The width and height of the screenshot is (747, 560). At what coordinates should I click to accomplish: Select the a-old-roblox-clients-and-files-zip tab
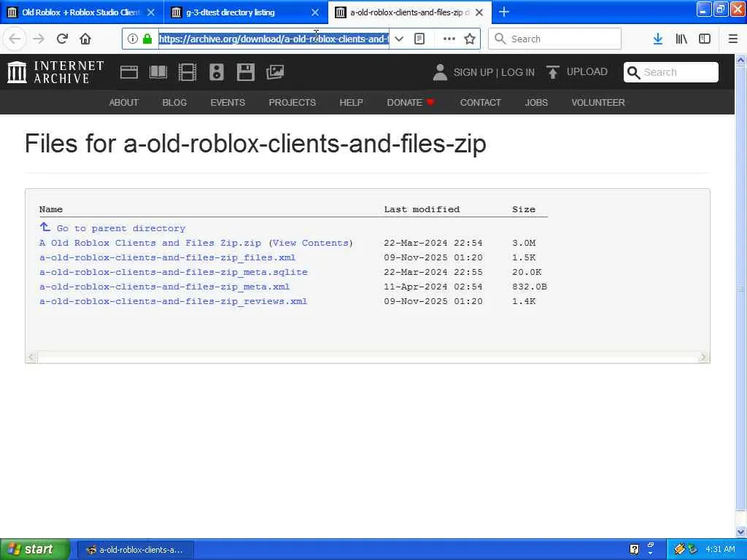coord(410,12)
